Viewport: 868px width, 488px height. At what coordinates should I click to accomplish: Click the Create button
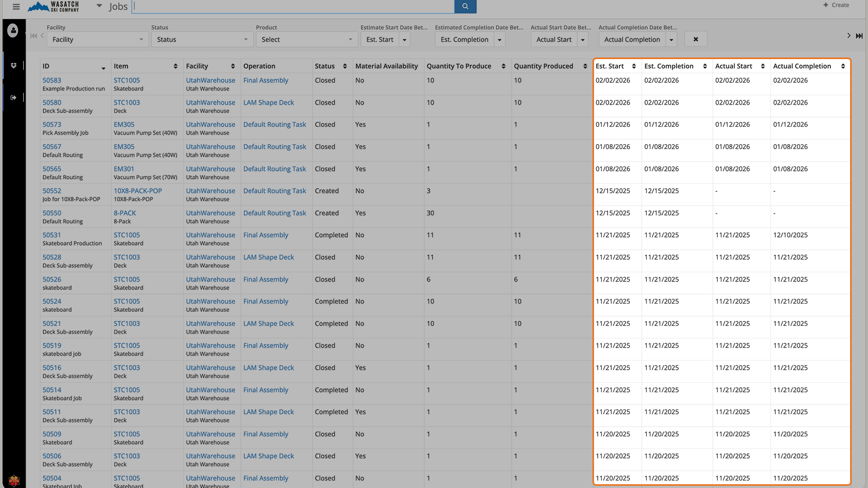835,5
